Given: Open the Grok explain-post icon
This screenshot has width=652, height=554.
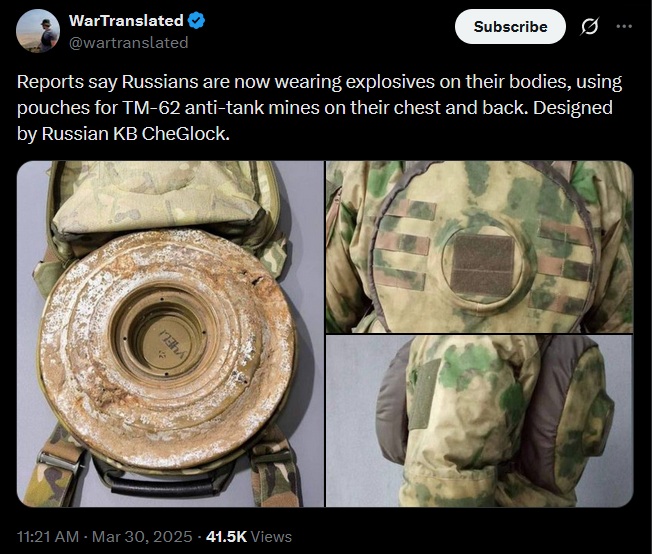Looking at the screenshot, I should [x=590, y=27].
